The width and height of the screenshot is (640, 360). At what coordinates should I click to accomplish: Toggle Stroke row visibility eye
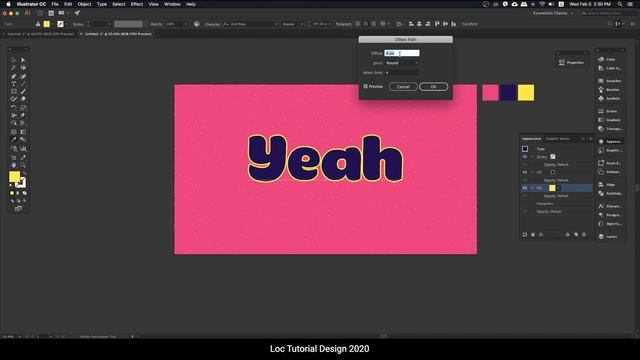pos(525,157)
